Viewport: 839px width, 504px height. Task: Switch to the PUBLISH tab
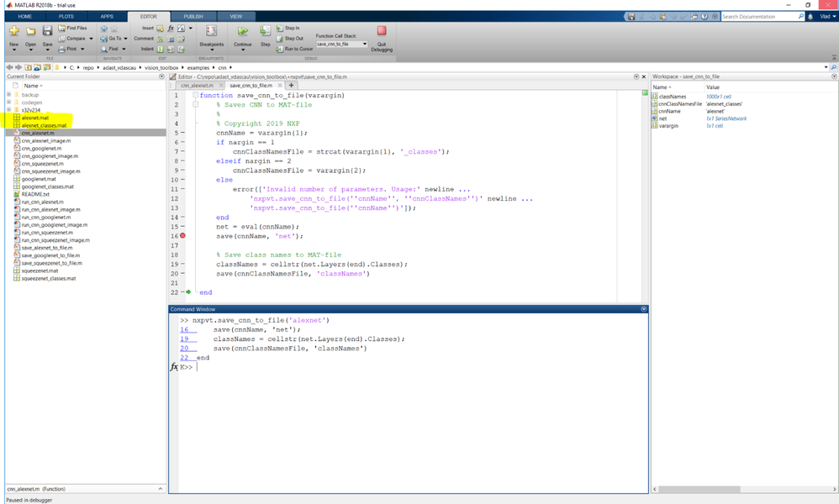[193, 17]
